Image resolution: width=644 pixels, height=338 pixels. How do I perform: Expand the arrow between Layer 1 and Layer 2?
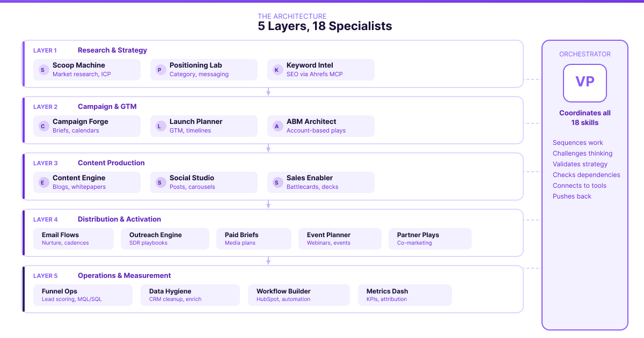point(268,92)
